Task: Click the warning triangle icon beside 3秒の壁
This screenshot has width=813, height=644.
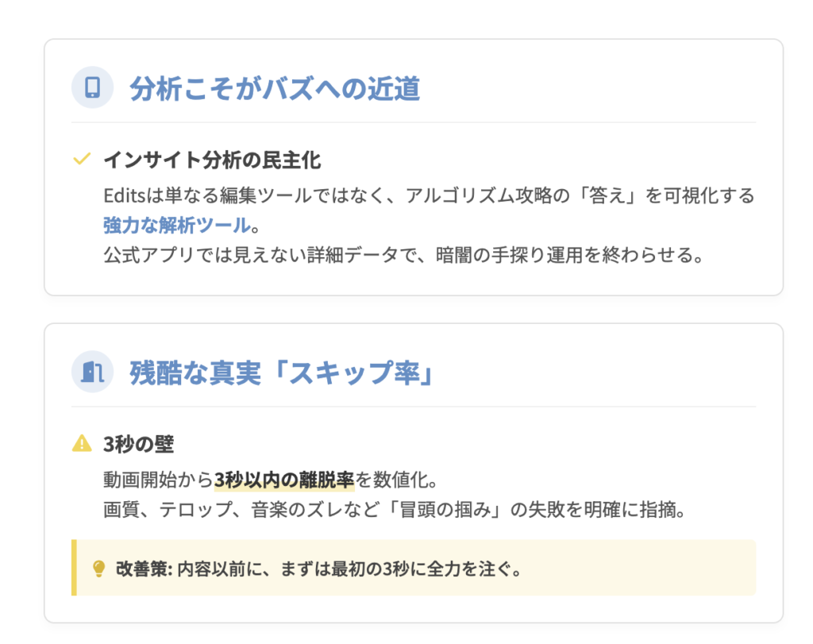Action: 81,443
